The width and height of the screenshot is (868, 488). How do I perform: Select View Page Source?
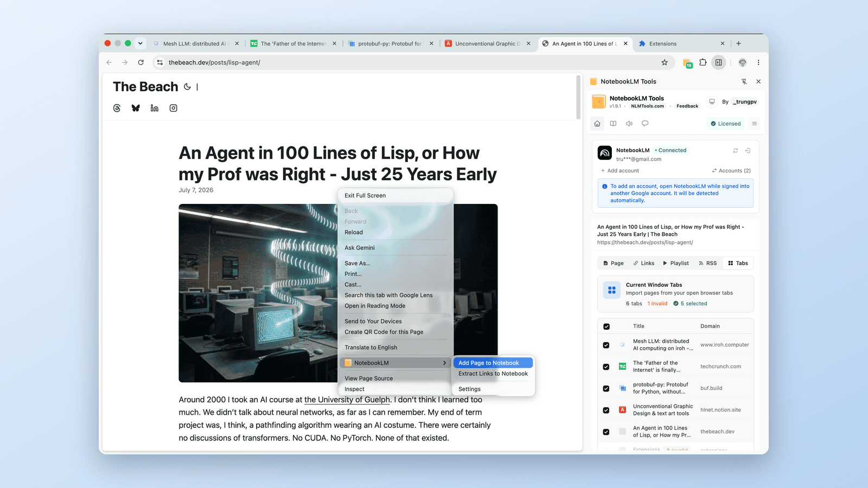pos(396,378)
